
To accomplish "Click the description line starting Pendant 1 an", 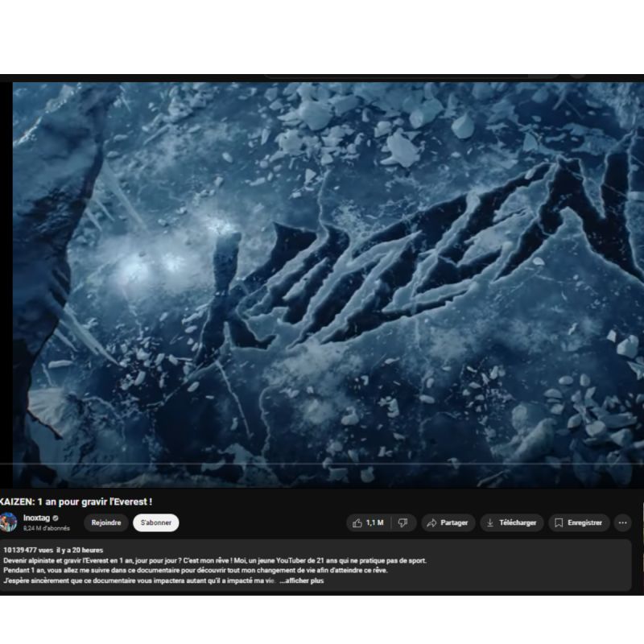I will [x=196, y=571].
